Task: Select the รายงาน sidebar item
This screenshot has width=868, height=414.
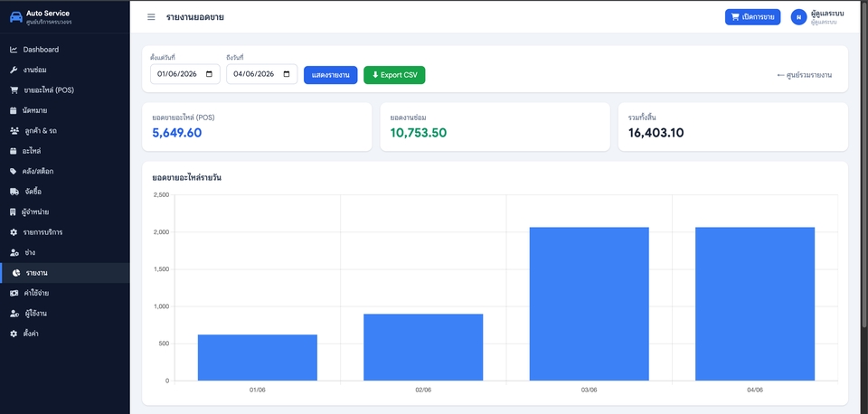Action: click(x=65, y=273)
